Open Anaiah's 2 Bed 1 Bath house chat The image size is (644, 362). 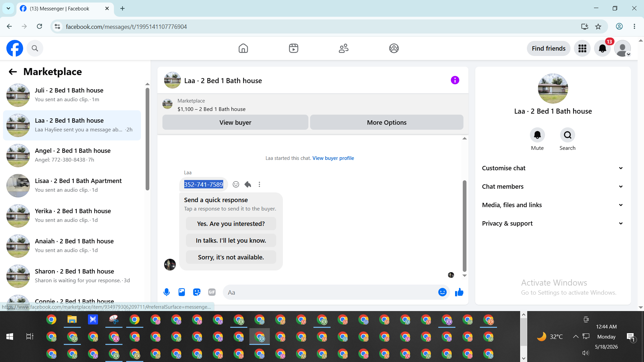[x=72, y=246]
